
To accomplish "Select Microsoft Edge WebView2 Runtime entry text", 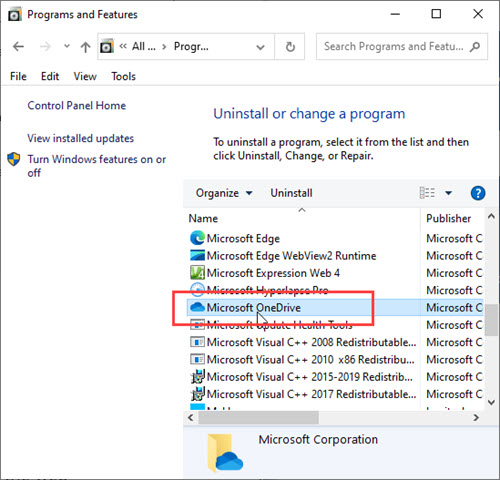I will tap(291, 256).
